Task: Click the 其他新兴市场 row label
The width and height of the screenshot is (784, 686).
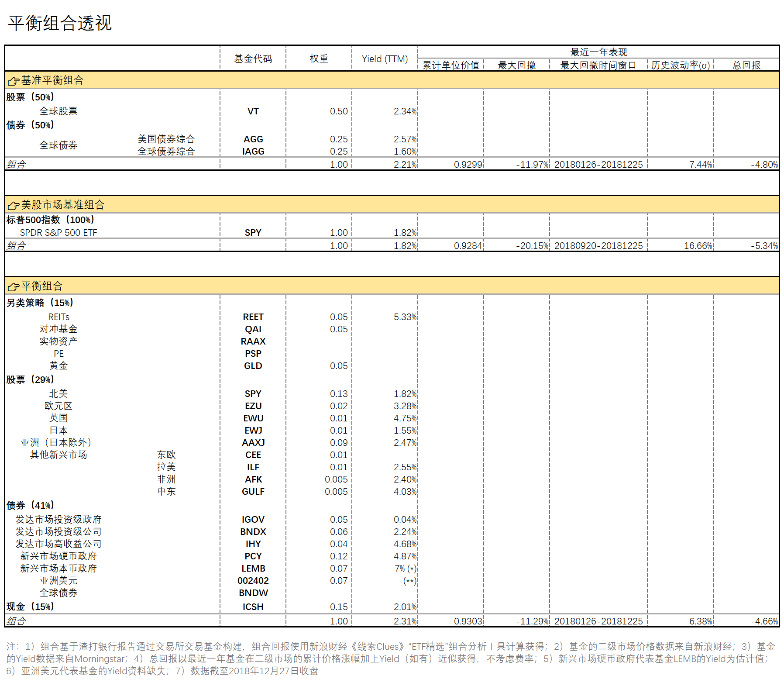Action: pyautogui.click(x=58, y=455)
